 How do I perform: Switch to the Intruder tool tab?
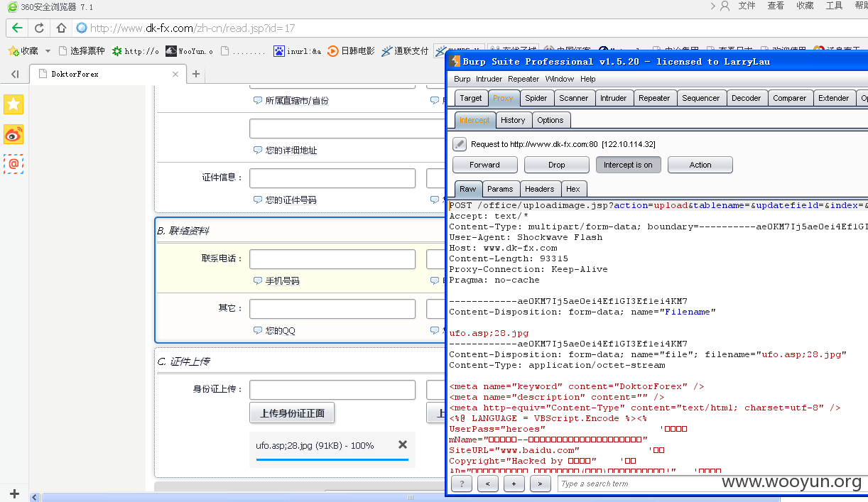coord(614,99)
